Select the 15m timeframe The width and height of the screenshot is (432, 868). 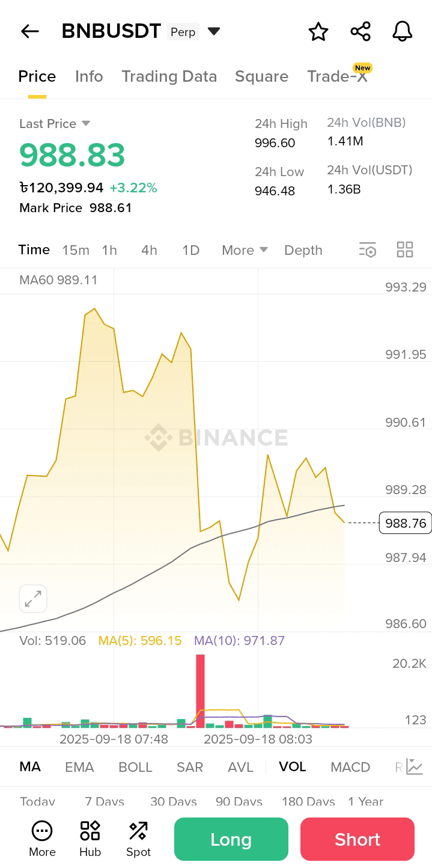point(76,250)
